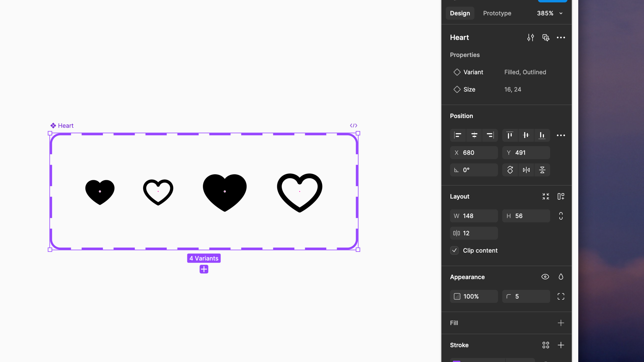Image resolution: width=644 pixels, height=362 pixels.
Task: Align horizontal centers
Action: click(x=474, y=135)
